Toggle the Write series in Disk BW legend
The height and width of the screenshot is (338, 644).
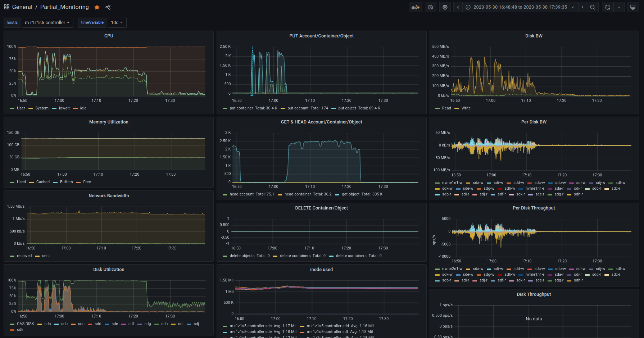tap(466, 108)
